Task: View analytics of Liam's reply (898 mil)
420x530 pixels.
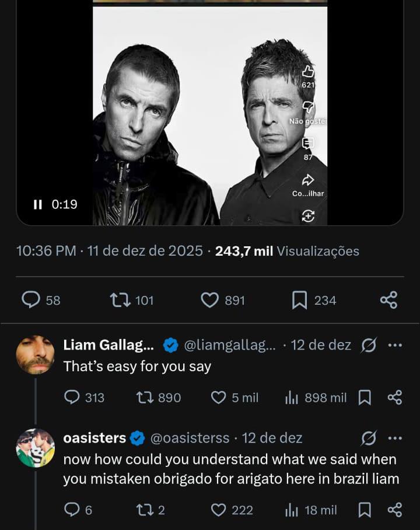Action: pyautogui.click(x=291, y=397)
